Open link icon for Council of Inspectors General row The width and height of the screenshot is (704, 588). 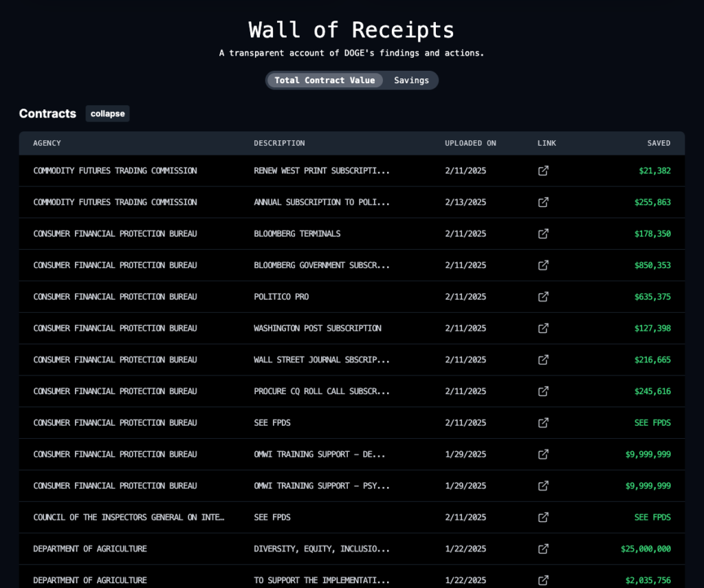tap(543, 517)
